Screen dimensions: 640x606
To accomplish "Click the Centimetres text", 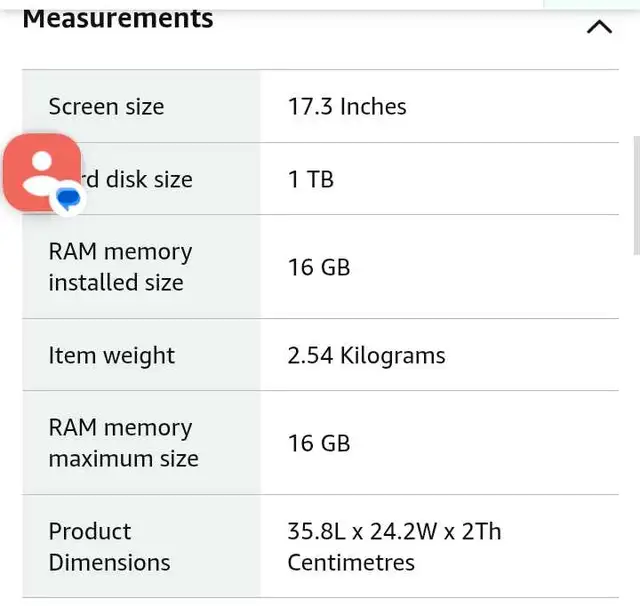I will tap(351, 562).
